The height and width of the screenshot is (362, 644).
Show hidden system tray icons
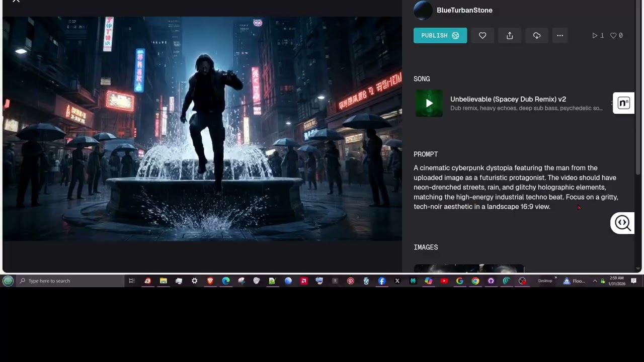595,281
